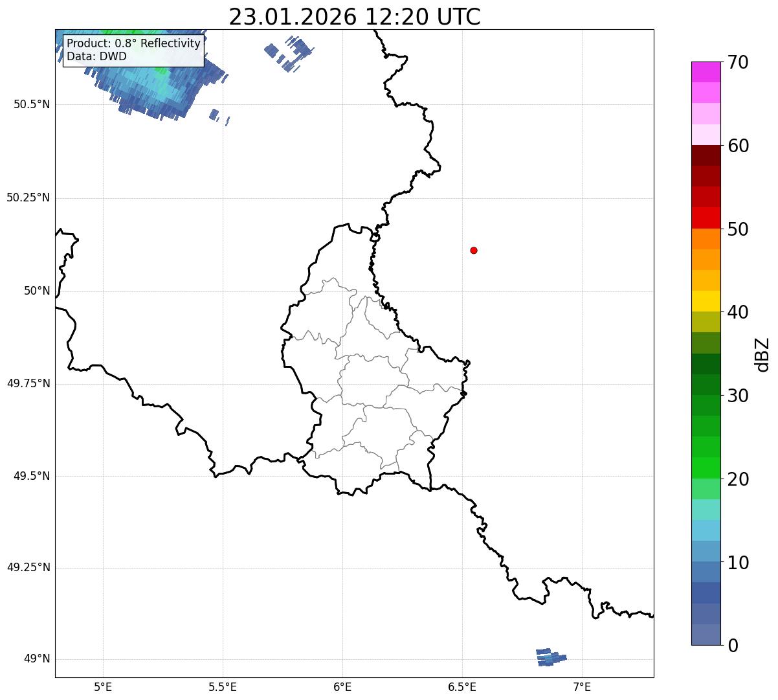Click the latitude label 50.5°N

tap(32, 105)
